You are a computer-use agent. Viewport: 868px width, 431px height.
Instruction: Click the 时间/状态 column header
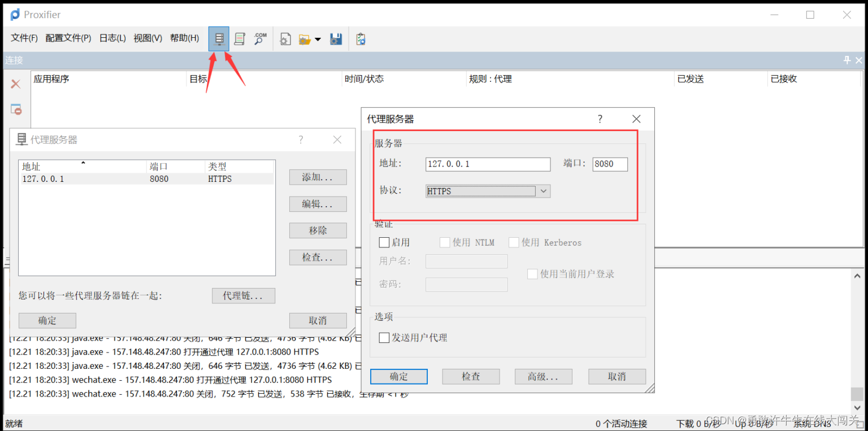tap(404, 79)
